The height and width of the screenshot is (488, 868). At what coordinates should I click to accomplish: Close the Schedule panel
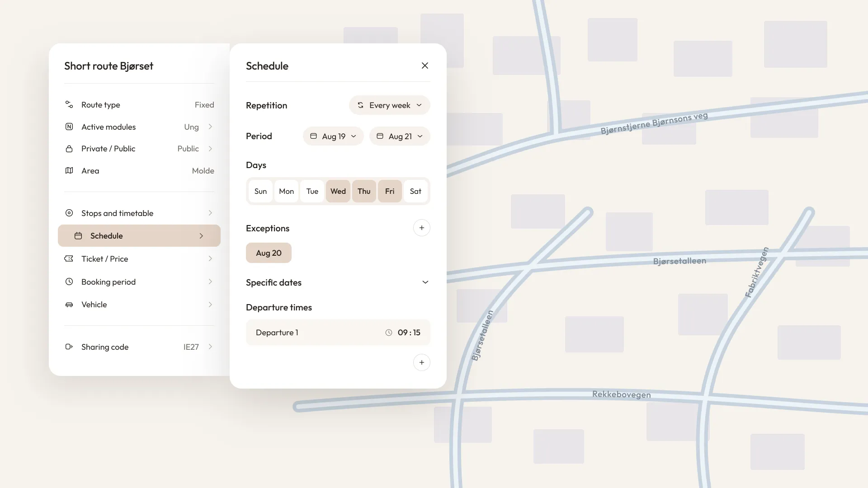pos(425,66)
